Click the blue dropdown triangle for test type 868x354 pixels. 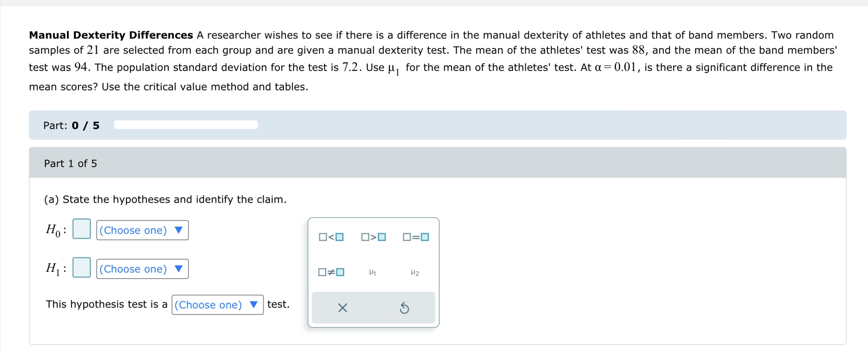pos(255,305)
